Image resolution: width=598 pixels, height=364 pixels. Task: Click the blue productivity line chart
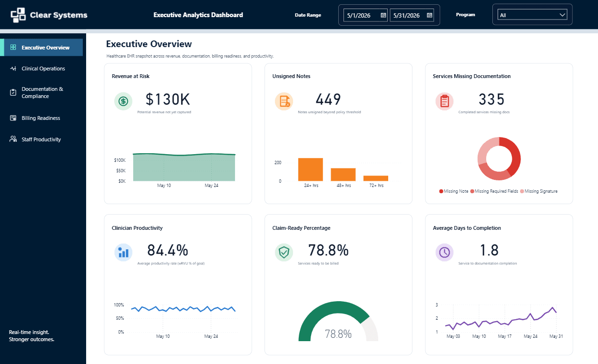(184, 309)
